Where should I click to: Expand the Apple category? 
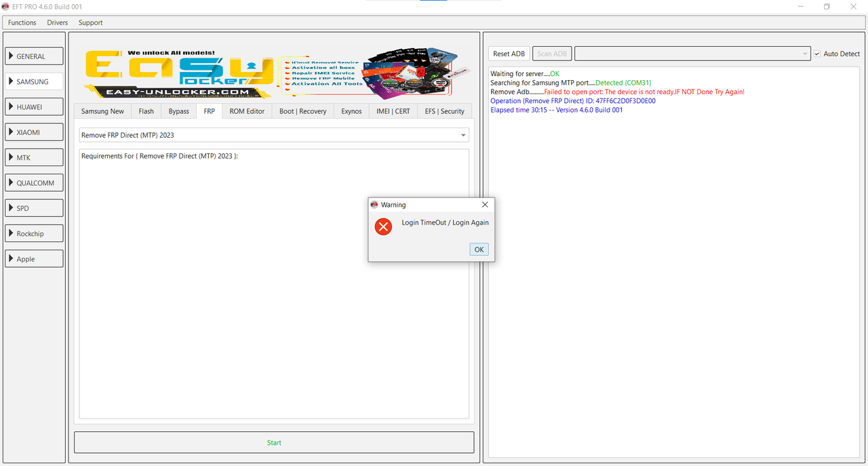tap(34, 259)
